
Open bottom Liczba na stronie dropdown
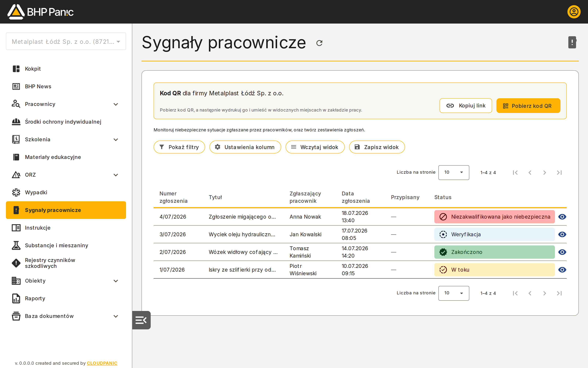(454, 293)
